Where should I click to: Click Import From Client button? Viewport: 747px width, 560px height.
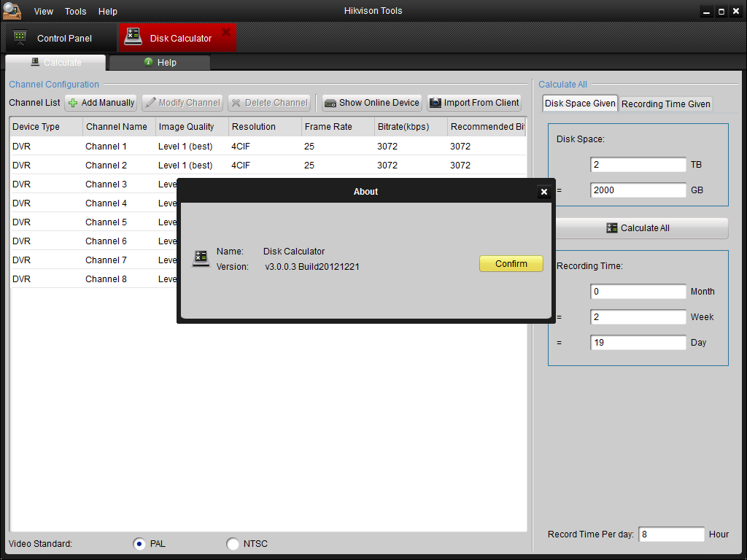point(474,103)
